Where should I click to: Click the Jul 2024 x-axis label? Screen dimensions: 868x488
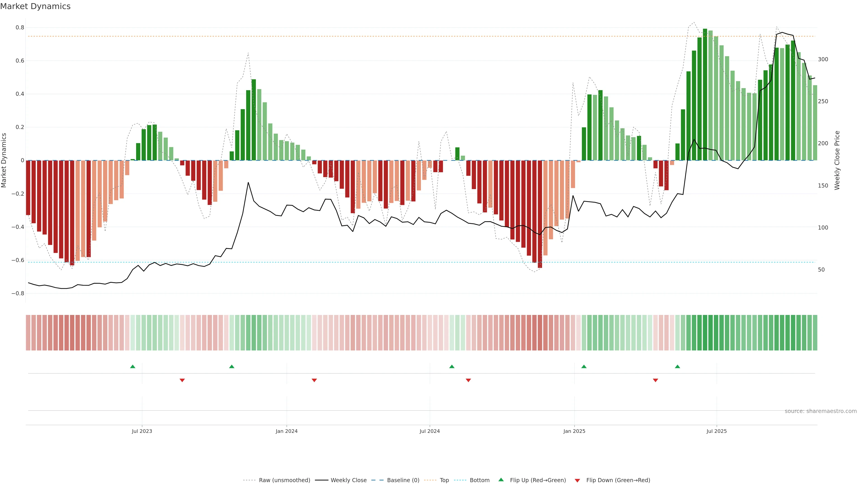click(x=430, y=432)
